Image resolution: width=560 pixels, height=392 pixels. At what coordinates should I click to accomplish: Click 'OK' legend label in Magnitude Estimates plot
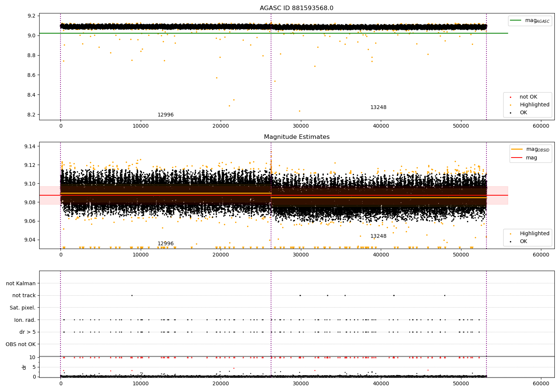[x=523, y=242]
